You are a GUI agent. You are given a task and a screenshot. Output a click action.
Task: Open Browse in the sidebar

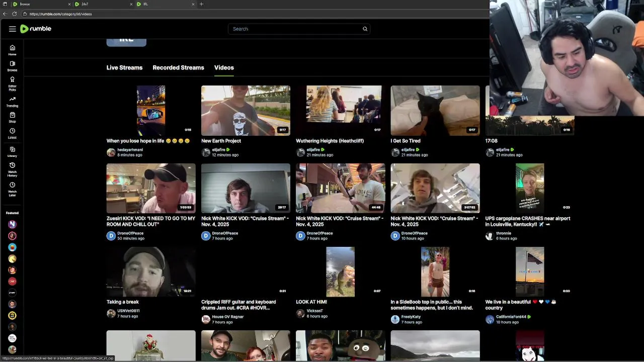[x=12, y=66]
